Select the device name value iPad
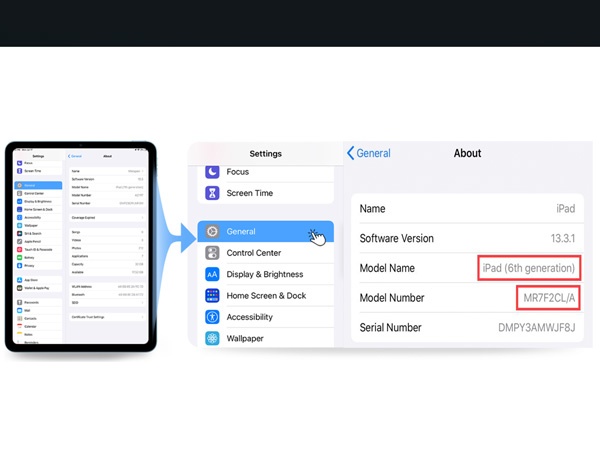The height and width of the screenshot is (450, 600). pos(566,209)
